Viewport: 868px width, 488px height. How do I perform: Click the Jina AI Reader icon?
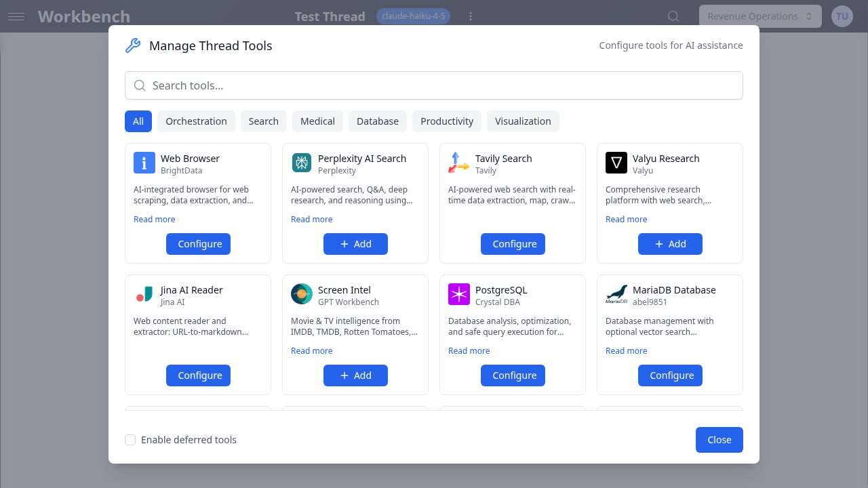[x=144, y=294]
